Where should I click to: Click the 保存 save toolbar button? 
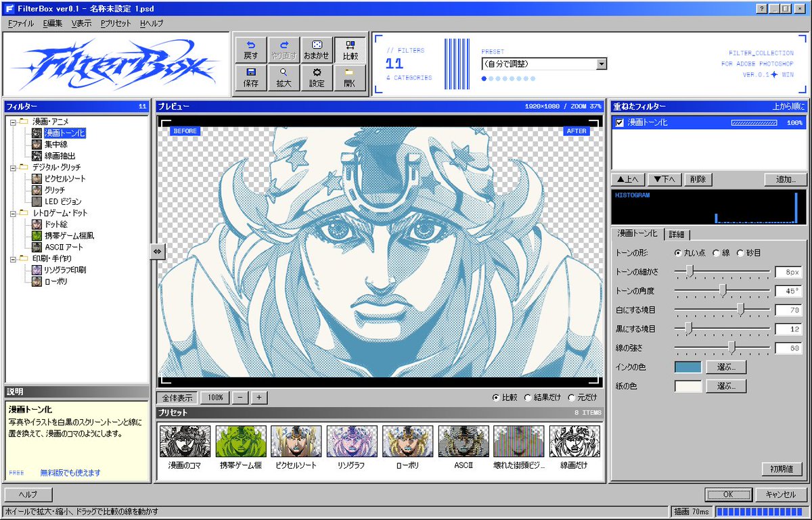pos(250,78)
